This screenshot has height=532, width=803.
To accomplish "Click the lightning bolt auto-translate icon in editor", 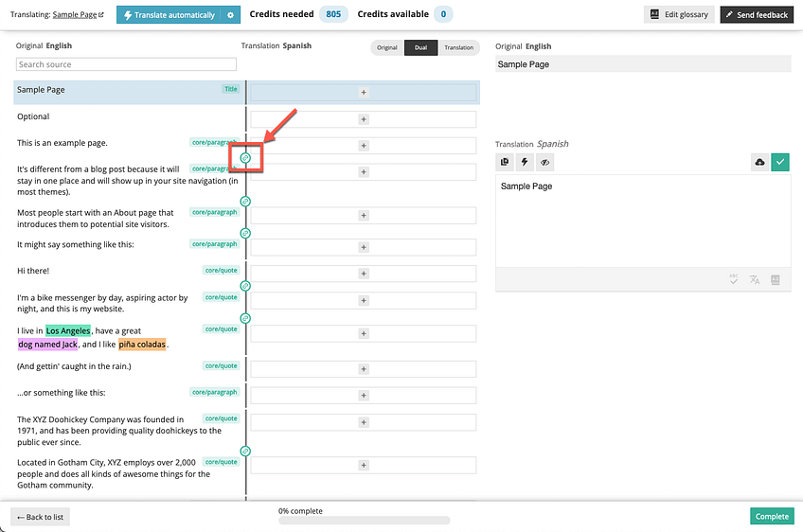I will tap(526, 163).
